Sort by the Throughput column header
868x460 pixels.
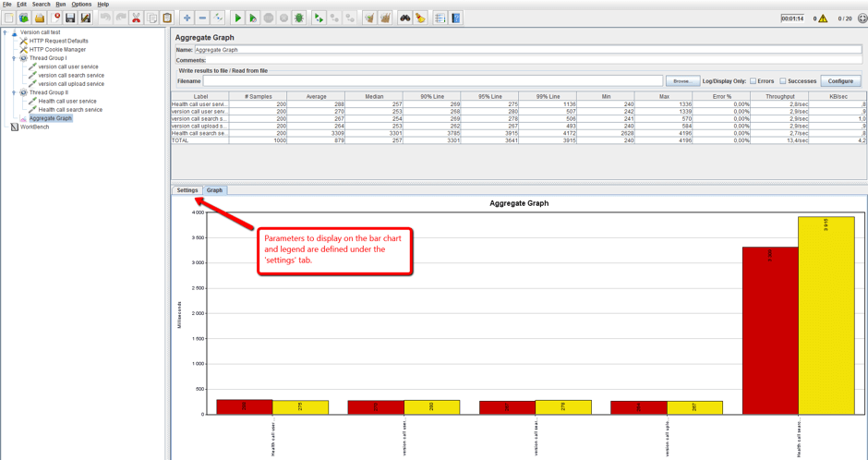click(x=780, y=96)
